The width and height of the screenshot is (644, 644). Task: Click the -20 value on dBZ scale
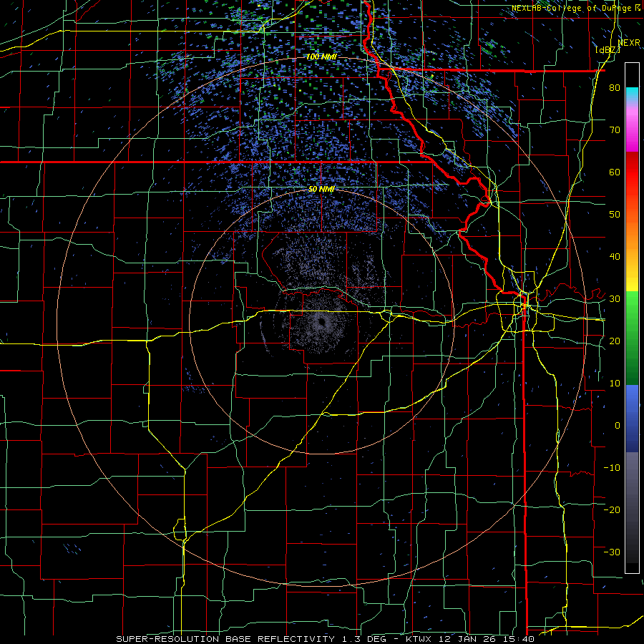coord(612,509)
